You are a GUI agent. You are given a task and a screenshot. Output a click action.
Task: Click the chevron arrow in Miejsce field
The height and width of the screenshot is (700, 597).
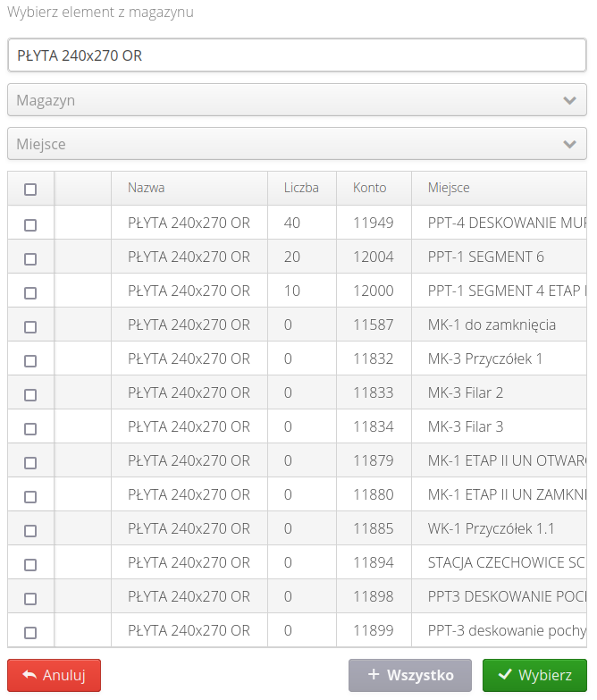pyautogui.click(x=569, y=144)
